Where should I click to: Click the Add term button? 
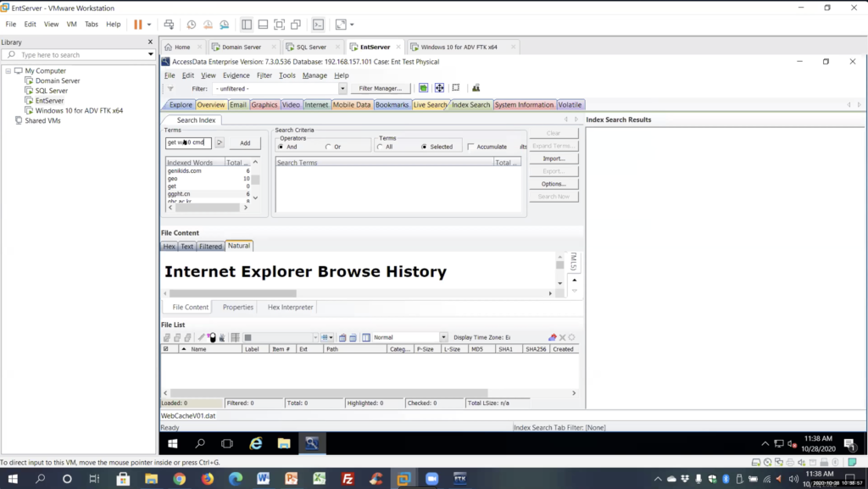(x=245, y=142)
